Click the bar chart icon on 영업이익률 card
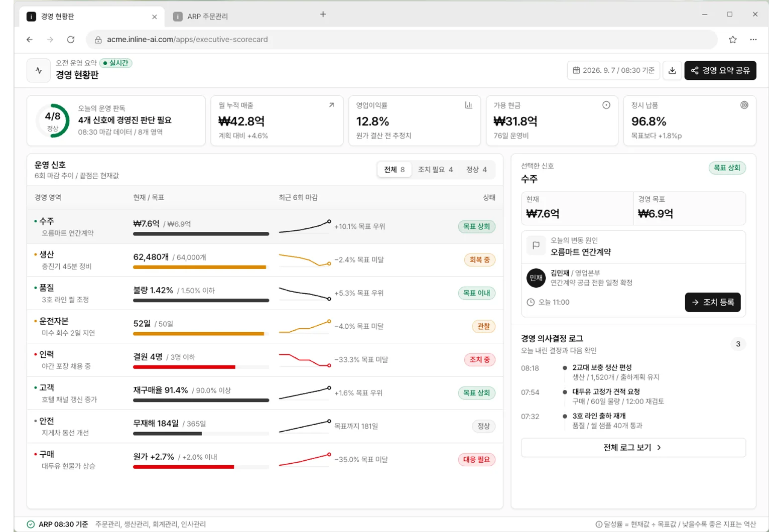The width and height of the screenshot is (783, 532). click(x=468, y=105)
